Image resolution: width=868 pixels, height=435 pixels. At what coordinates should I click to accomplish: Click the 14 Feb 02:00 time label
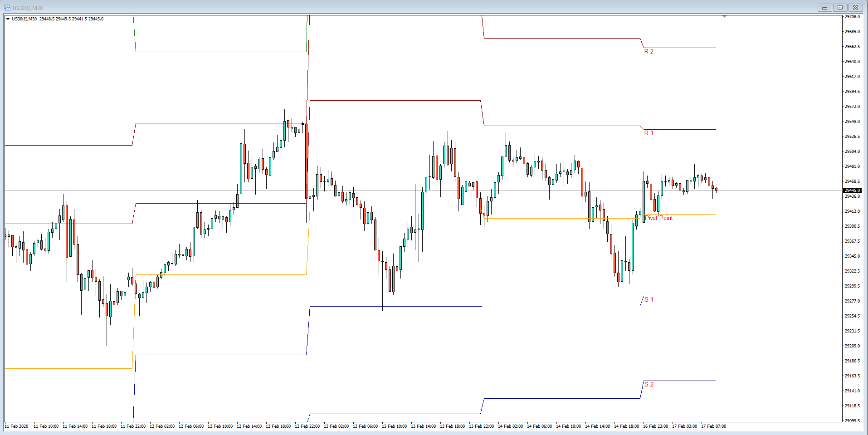511,426
